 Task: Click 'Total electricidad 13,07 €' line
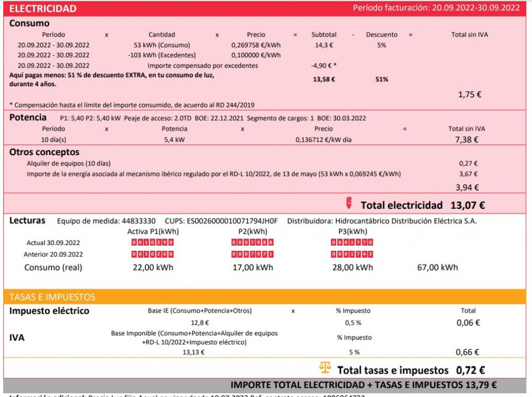(x=422, y=205)
